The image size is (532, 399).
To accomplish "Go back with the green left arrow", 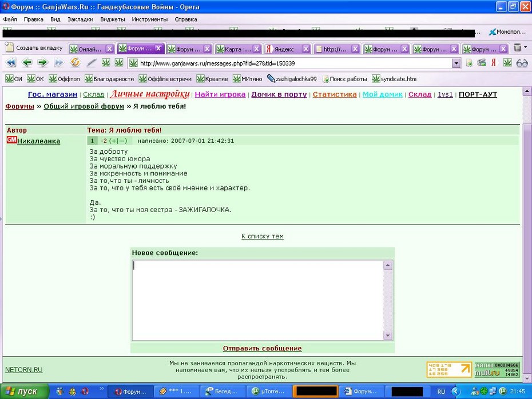I will coord(27,63).
